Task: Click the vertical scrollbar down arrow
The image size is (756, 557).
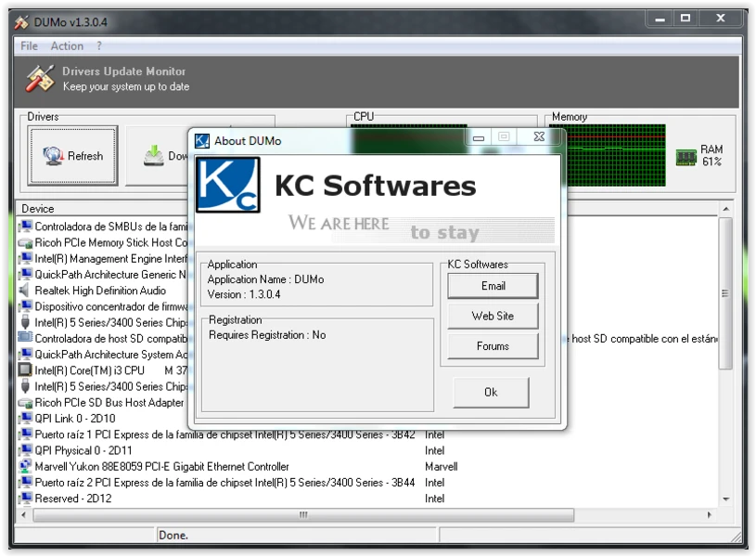Action: (x=725, y=499)
